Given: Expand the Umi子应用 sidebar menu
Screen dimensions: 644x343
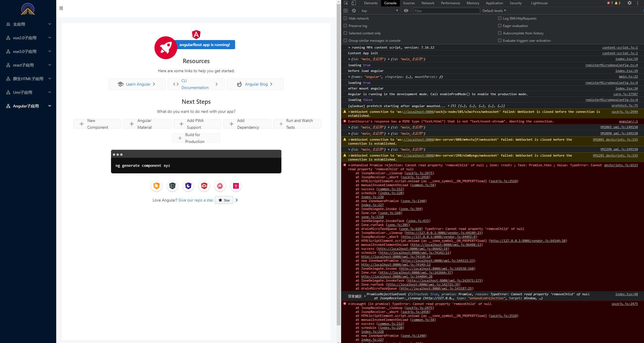Looking at the screenshot, I should [28, 92].
